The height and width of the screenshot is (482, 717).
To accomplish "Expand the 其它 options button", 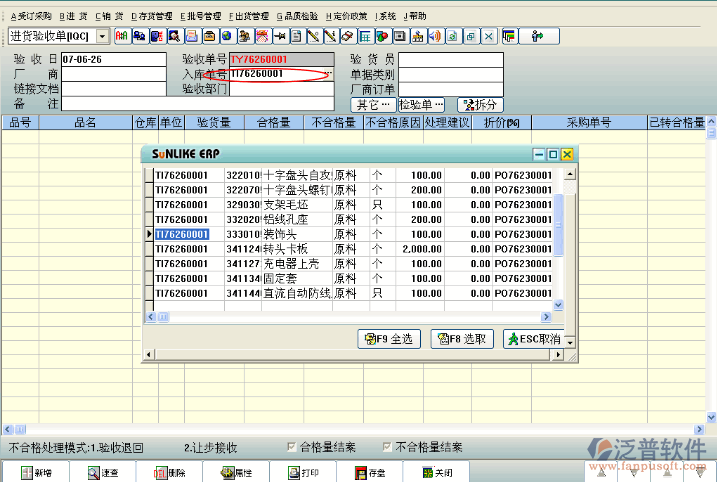I will pyautogui.click(x=372, y=104).
